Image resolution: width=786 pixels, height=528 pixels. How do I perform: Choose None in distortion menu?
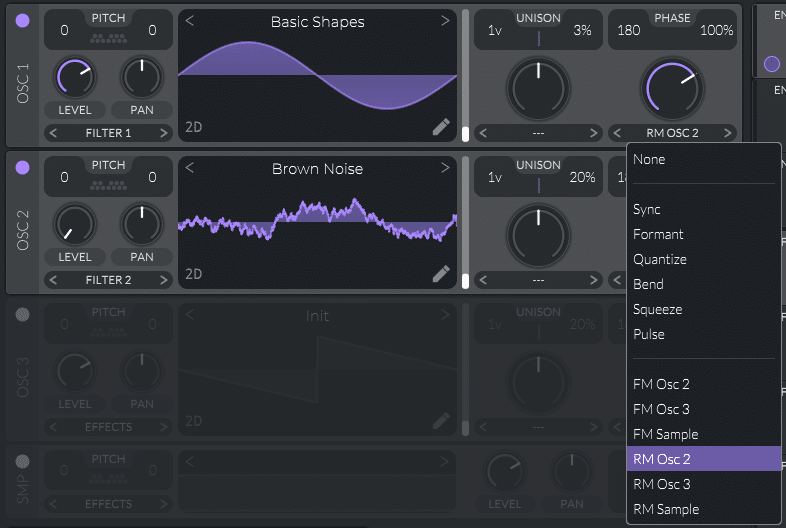coord(703,159)
